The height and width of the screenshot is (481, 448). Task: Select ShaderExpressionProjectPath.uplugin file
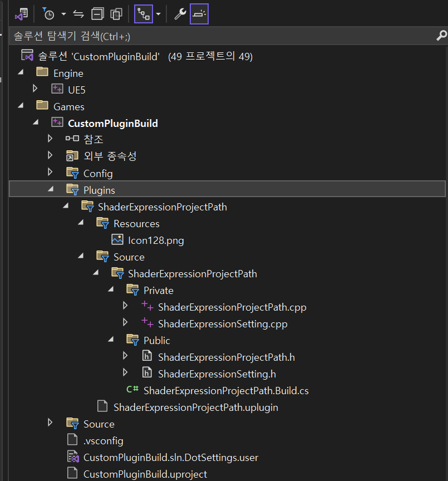(196, 408)
